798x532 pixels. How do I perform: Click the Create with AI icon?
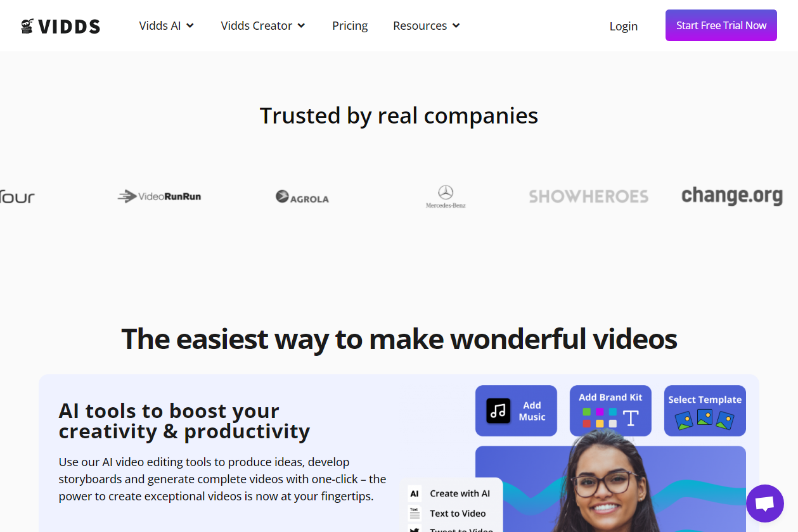pos(415,493)
